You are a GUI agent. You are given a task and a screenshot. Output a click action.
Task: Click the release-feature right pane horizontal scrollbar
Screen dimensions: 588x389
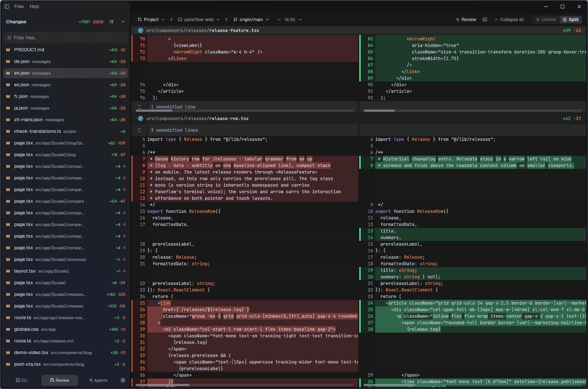(379, 111)
